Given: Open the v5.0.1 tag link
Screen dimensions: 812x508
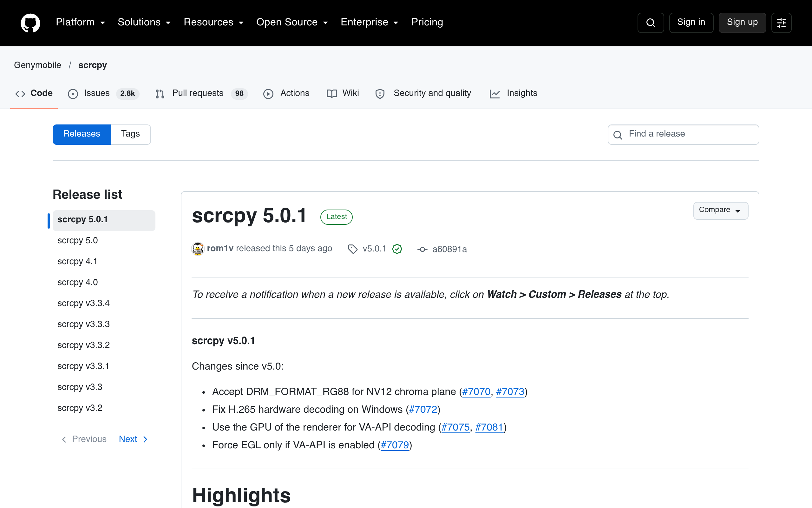Looking at the screenshot, I should pos(375,249).
